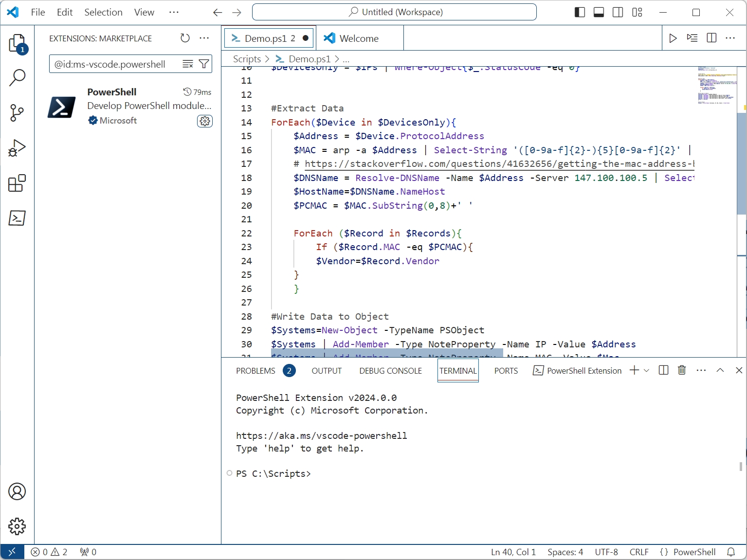The width and height of the screenshot is (747, 560).
Task: Toggle the Secondary Side Bar
Action: [618, 12]
